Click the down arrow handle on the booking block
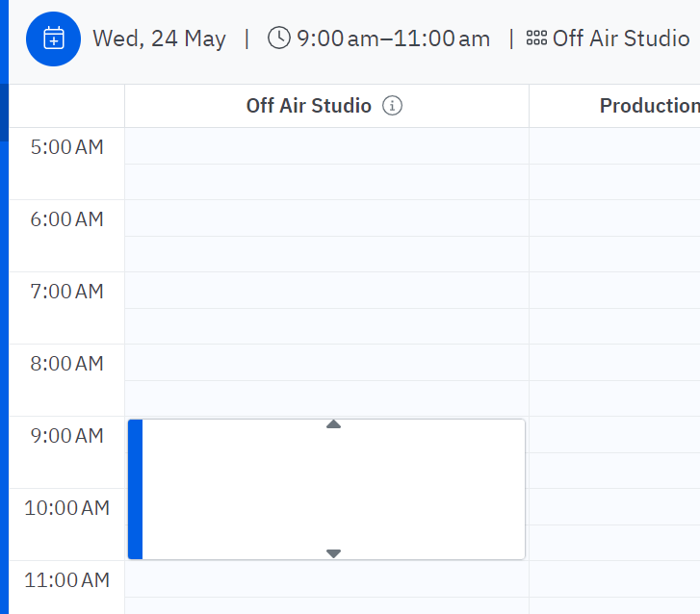 (333, 553)
